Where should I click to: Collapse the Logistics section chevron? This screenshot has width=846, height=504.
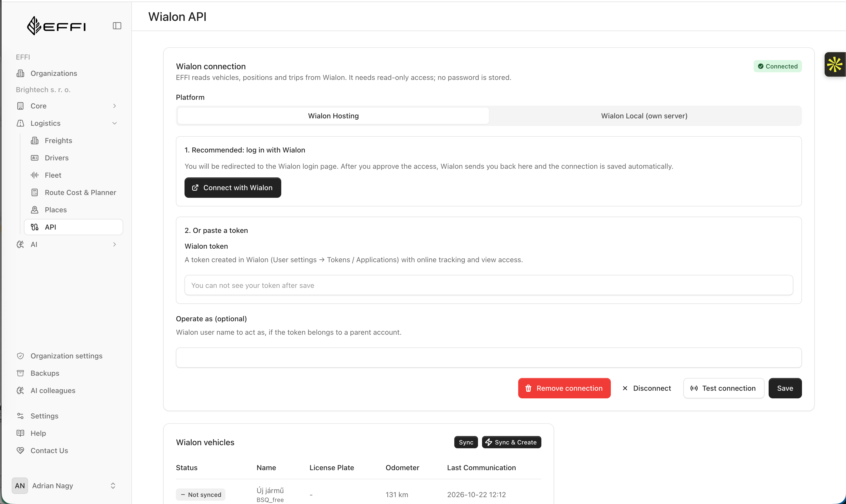[115, 123]
